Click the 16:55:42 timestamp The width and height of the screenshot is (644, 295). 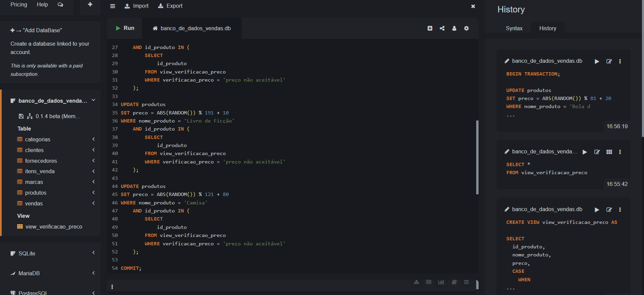pyautogui.click(x=617, y=184)
